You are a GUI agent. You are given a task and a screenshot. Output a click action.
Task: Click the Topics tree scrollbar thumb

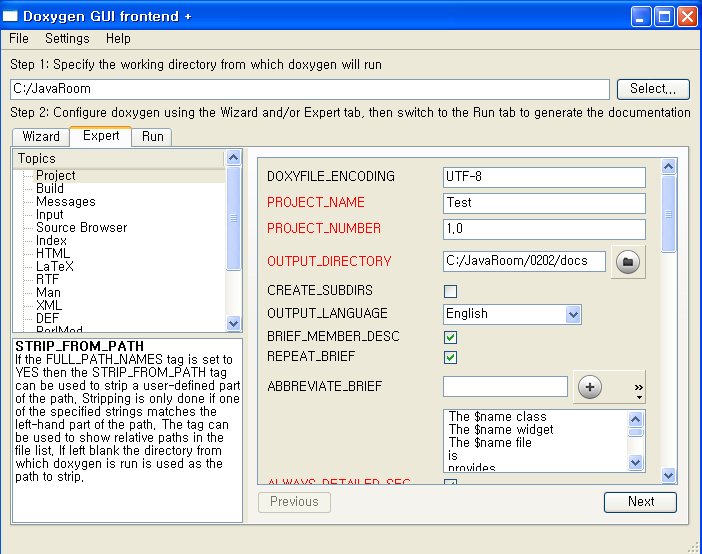[234, 219]
